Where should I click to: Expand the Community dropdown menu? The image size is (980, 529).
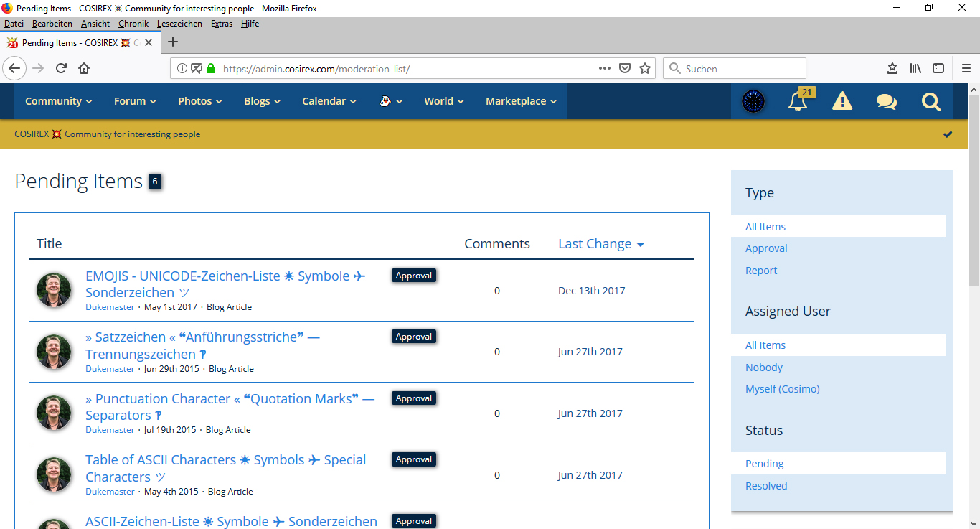[58, 101]
